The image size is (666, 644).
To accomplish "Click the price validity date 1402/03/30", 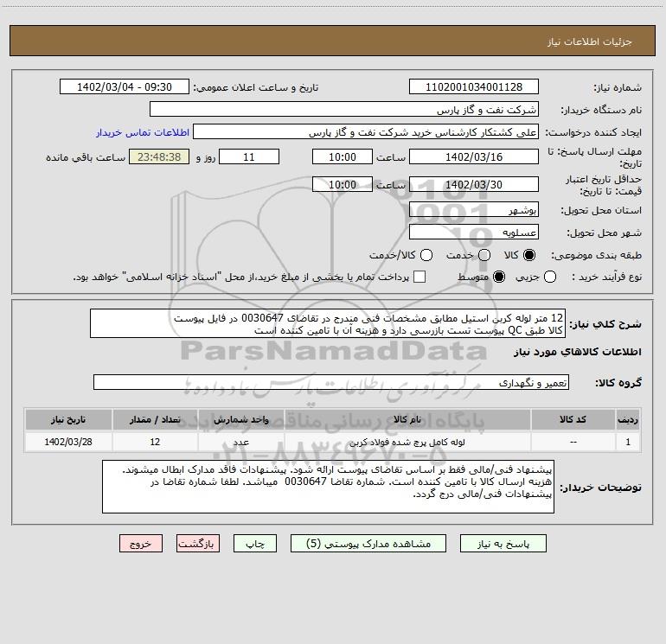I will click(x=474, y=184).
